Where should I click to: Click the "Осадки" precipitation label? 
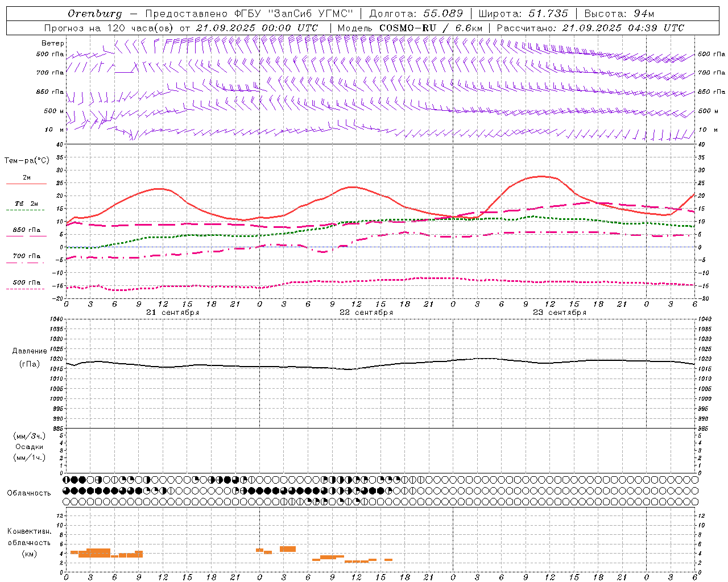coord(30,447)
